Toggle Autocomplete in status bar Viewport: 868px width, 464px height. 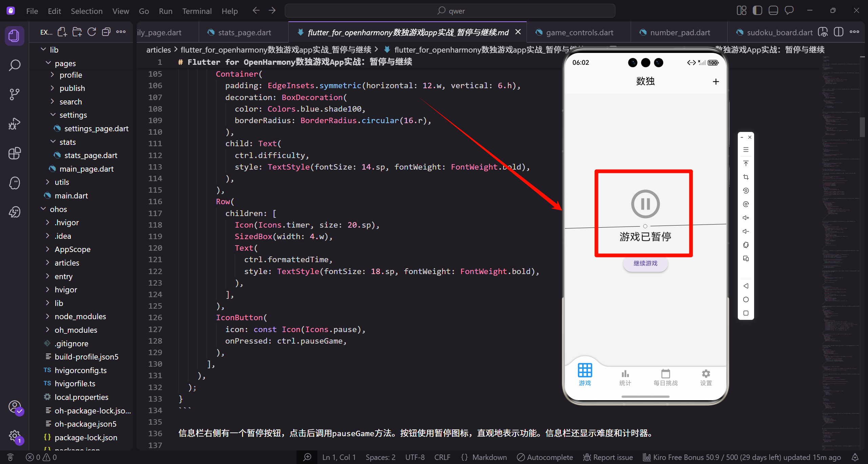[545, 457]
